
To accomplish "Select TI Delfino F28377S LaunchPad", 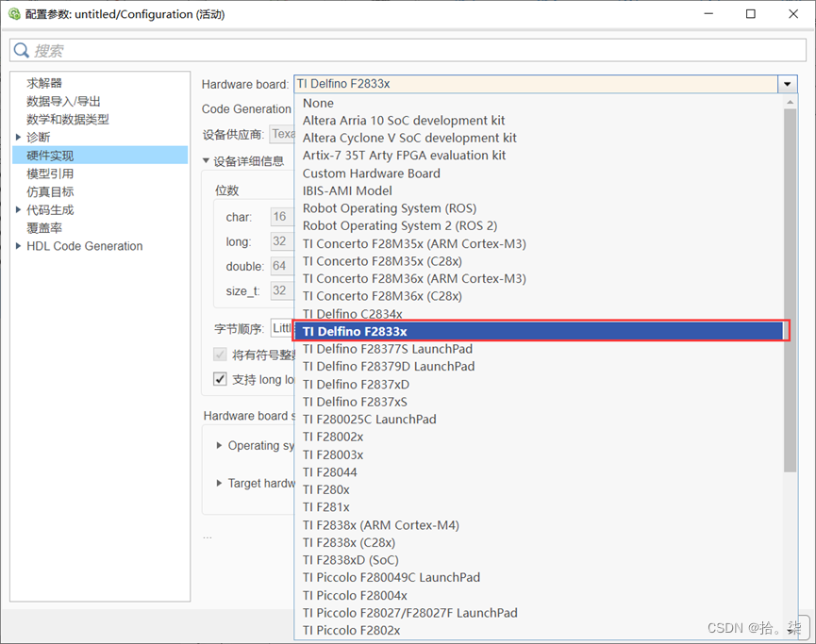I will [x=540, y=349].
